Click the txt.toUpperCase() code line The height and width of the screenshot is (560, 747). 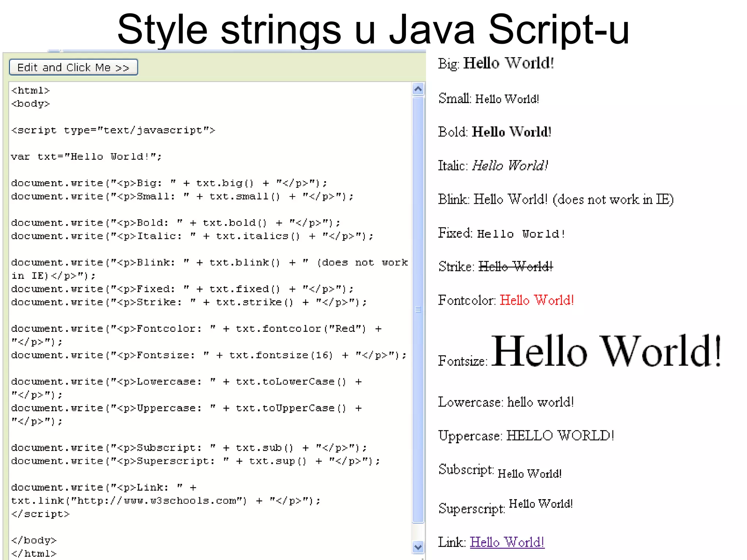[x=186, y=415]
